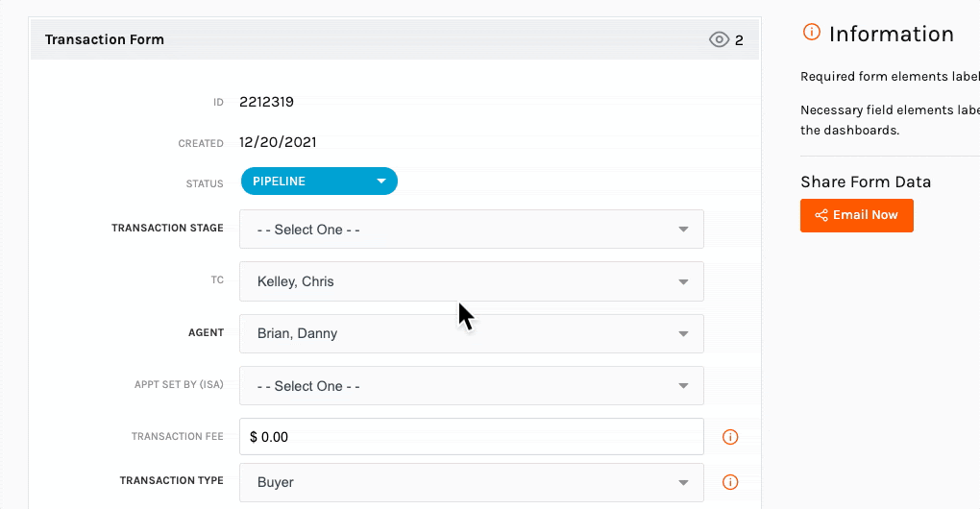Expand the Transaction Stage dropdown
The height and width of the screenshot is (509, 980).
[x=471, y=230]
